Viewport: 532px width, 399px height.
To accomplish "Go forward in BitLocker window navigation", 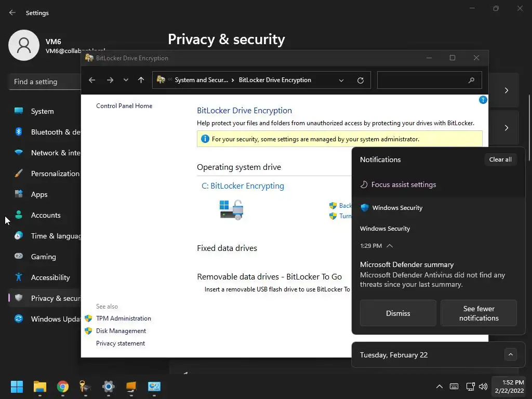I will point(110,80).
